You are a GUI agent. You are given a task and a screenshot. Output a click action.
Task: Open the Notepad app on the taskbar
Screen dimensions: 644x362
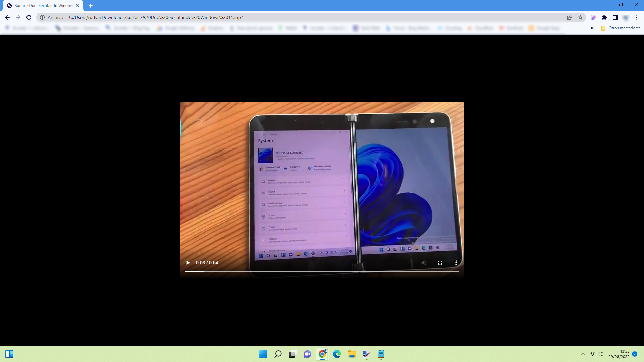tap(381, 354)
